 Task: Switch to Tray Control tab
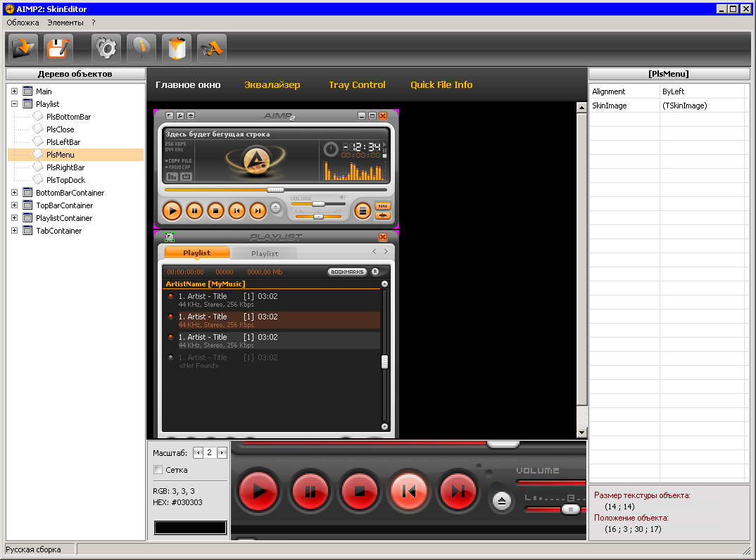pos(358,85)
